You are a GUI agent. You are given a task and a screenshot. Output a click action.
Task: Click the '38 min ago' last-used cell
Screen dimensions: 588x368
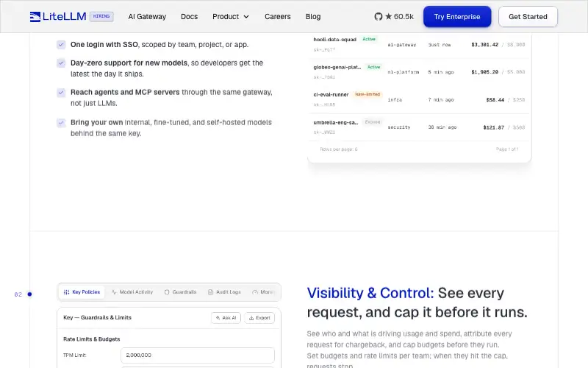click(442, 127)
